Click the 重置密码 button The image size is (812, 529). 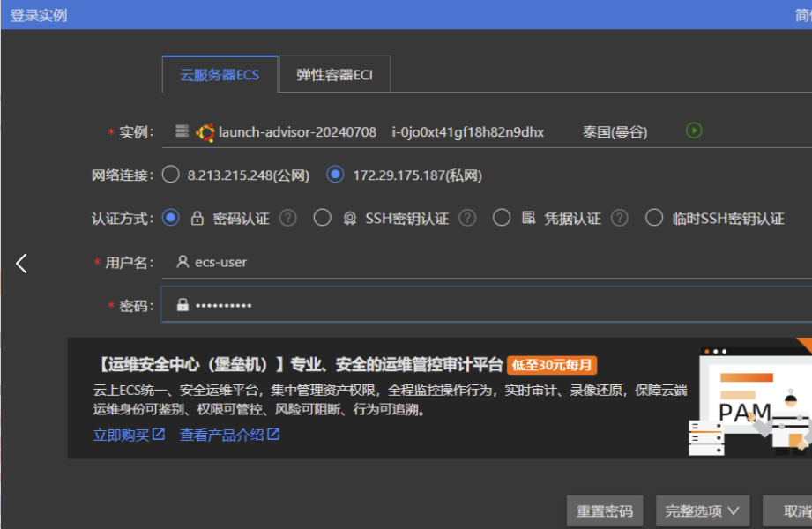605,510
